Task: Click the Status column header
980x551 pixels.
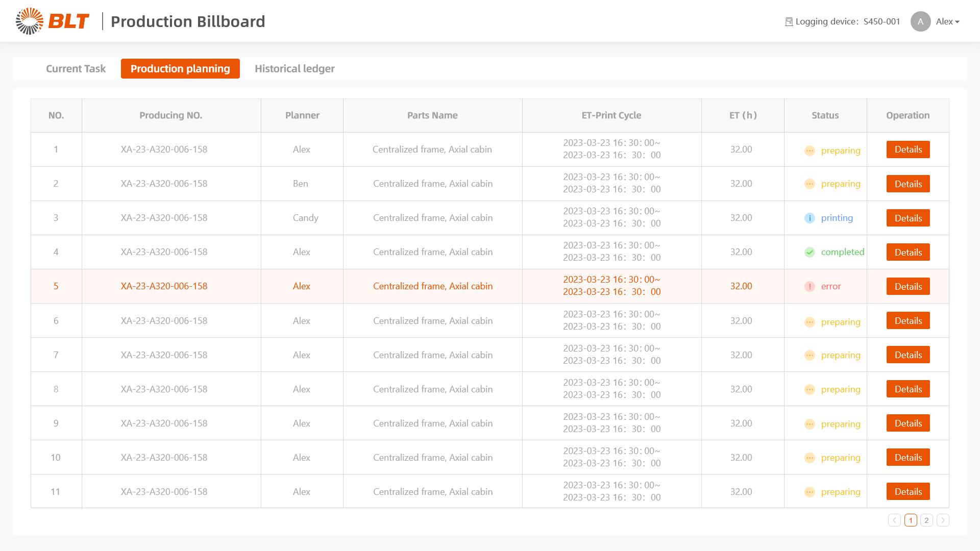Action: (x=825, y=115)
